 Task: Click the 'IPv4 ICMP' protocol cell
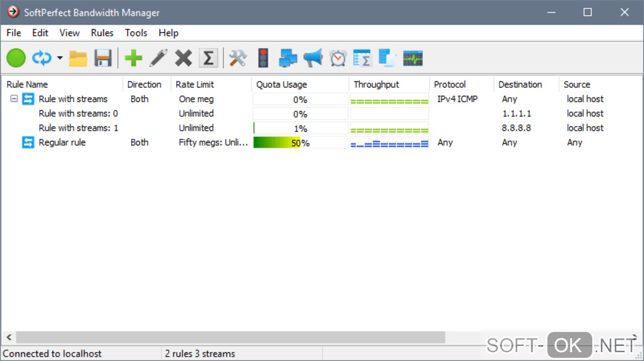pos(457,99)
